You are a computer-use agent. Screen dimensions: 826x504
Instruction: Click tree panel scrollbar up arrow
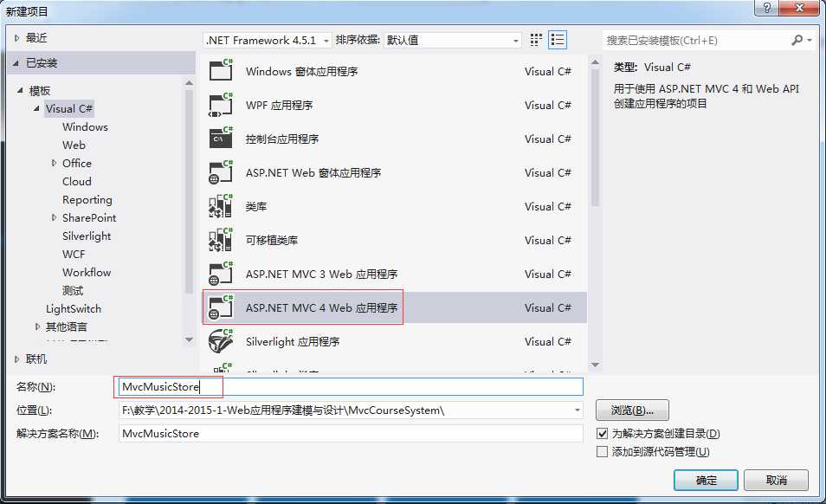(189, 83)
